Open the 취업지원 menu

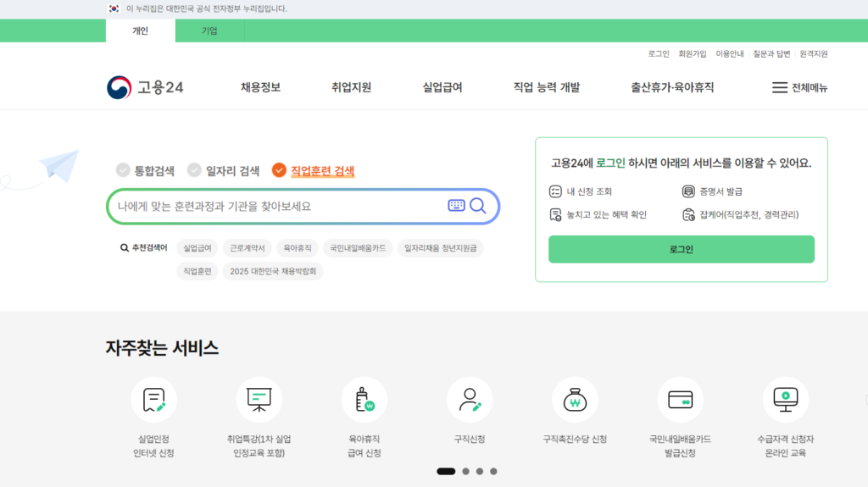[x=352, y=87]
